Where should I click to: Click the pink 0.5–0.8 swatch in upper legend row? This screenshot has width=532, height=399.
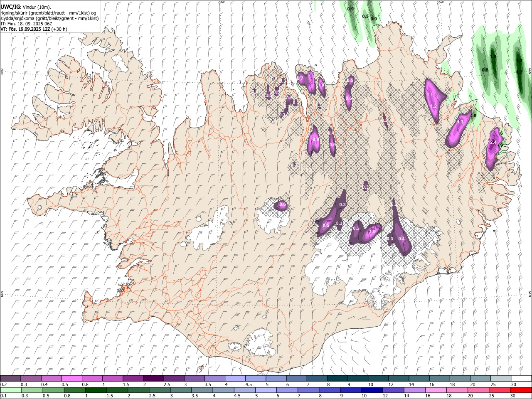point(72,379)
